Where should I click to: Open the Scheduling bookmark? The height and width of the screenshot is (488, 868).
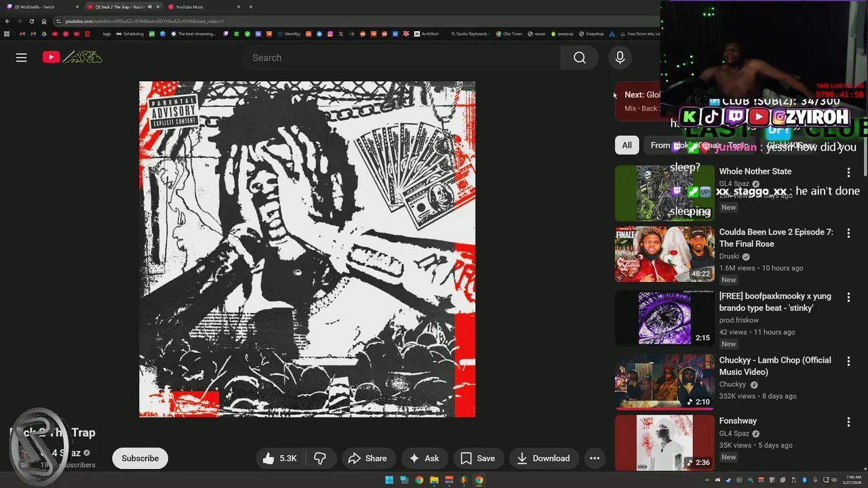pyautogui.click(x=130, y=34)
